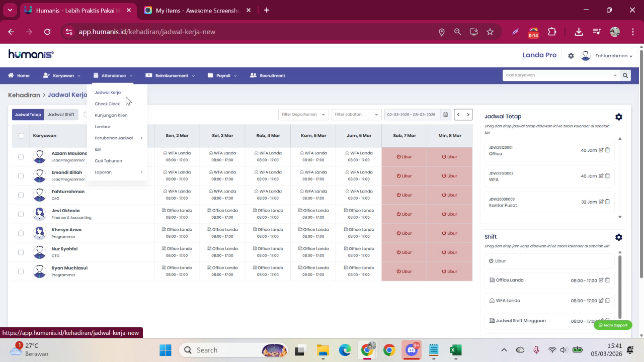This screenshot has width=644, height=362.
Task: Edit the WFA jadwal tetap entry
Action: click(601, 176)
